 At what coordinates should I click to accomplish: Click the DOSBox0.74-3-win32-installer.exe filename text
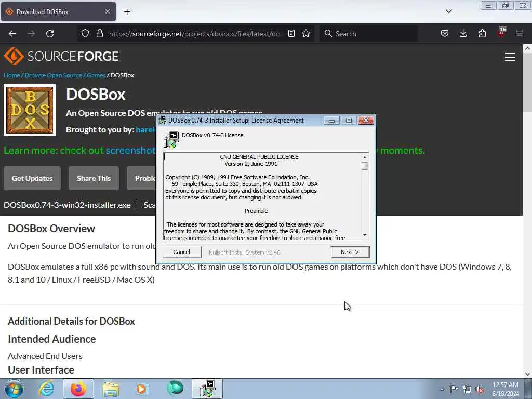point(67,205)
